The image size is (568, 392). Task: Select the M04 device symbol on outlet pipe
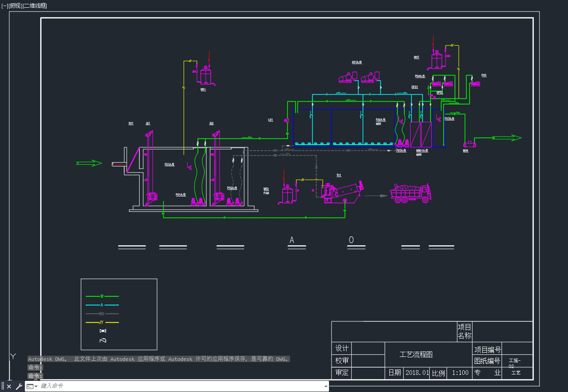coord(469,144)
